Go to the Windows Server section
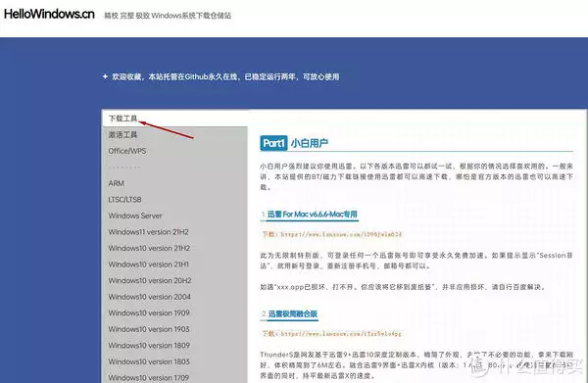This screenshot has height=383, width=588. 135,215
